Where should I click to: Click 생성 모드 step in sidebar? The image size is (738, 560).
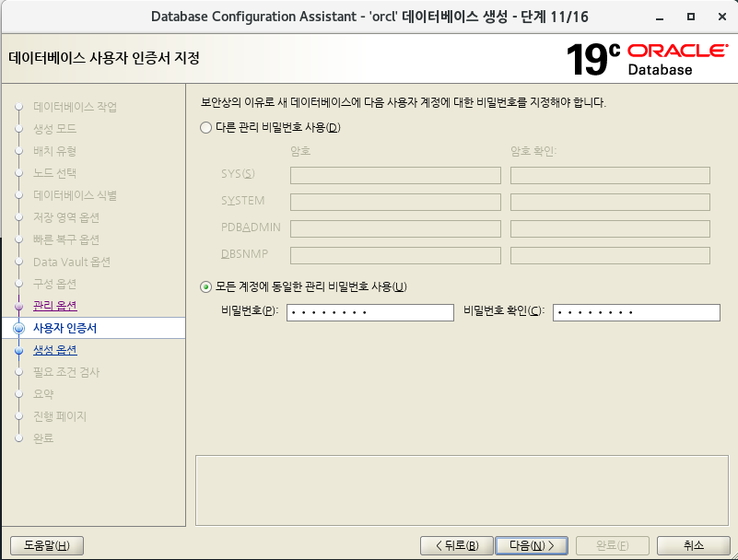pos(54,129)
